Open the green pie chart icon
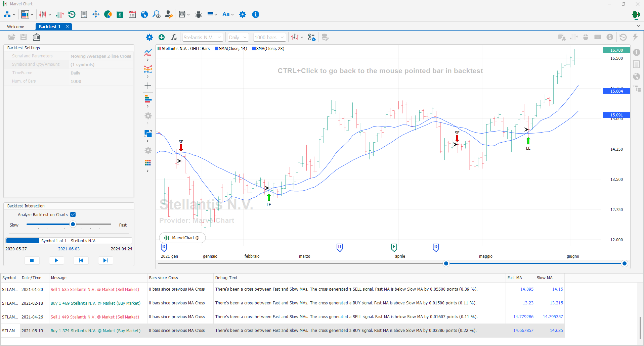 coord(108,14)
